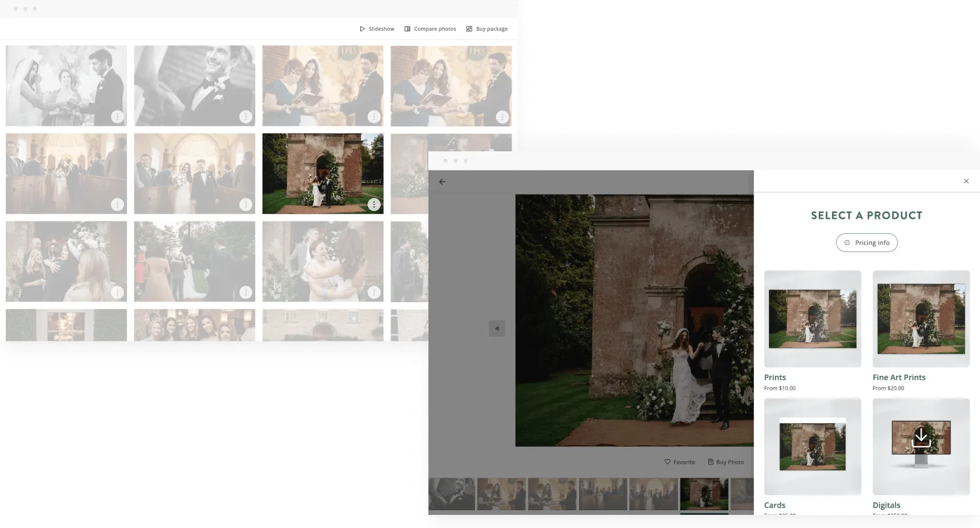Click the Buy Photo button
This screenshot has height=528, width=980.
726,462
